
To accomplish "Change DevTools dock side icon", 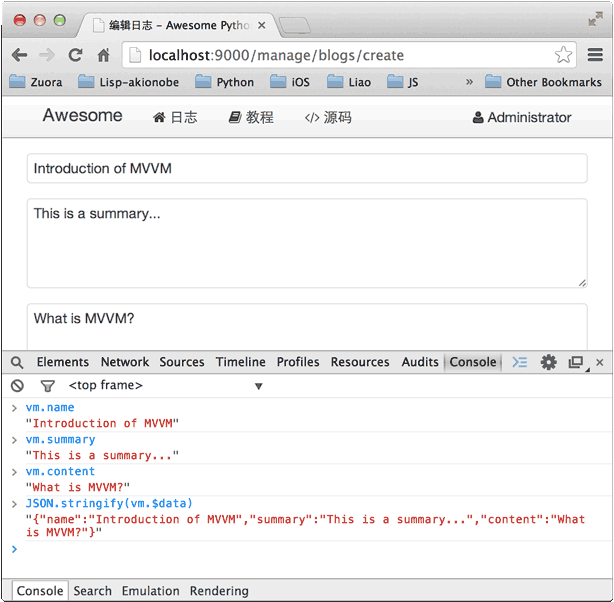I will click(x=576, y=362).
